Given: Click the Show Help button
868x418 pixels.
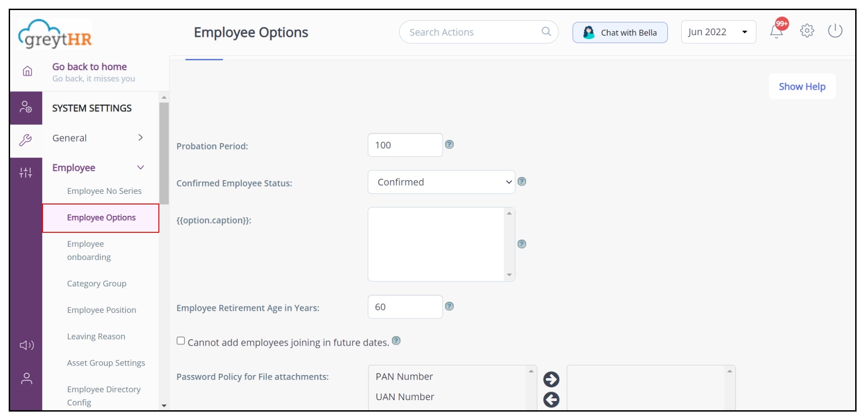Looking at the screenshot, I should (x=802, y=86).
